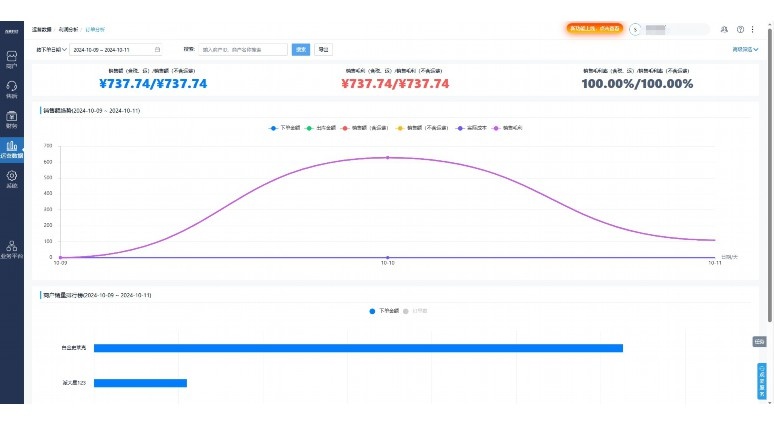Click the baseline data point at 10-10
This screenshot has height=425, width=774.
[x=387, y=257]
